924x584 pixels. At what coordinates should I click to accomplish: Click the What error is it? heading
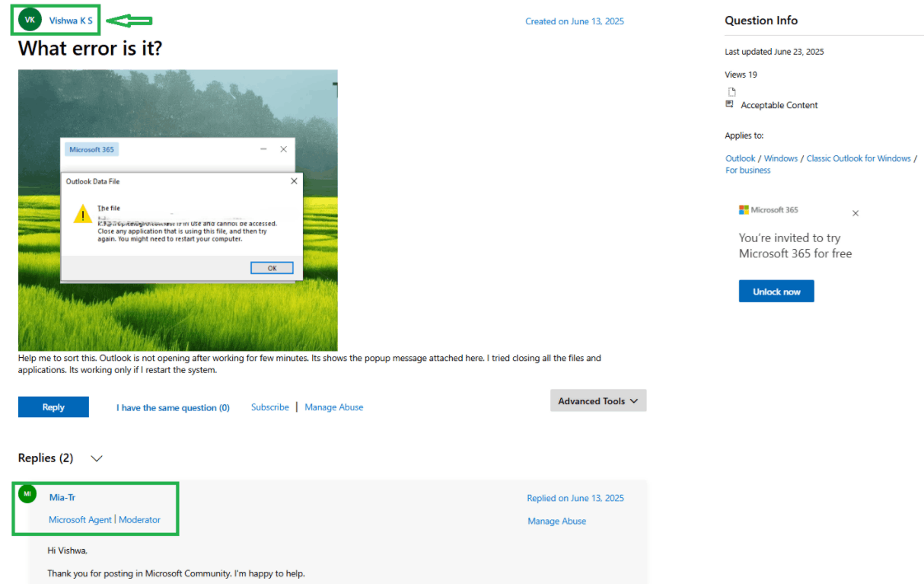click(x=91, y=49)
